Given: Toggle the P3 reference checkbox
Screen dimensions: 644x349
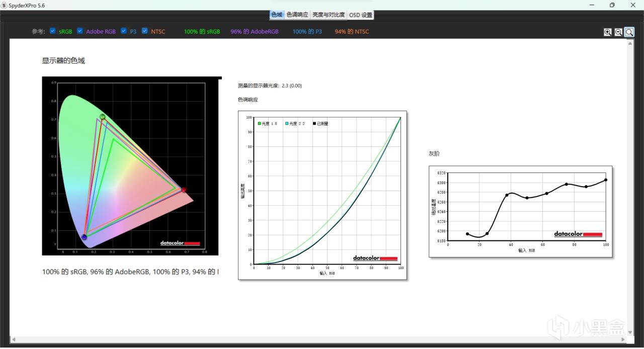Looking at the screenshot, I should 124,31.
